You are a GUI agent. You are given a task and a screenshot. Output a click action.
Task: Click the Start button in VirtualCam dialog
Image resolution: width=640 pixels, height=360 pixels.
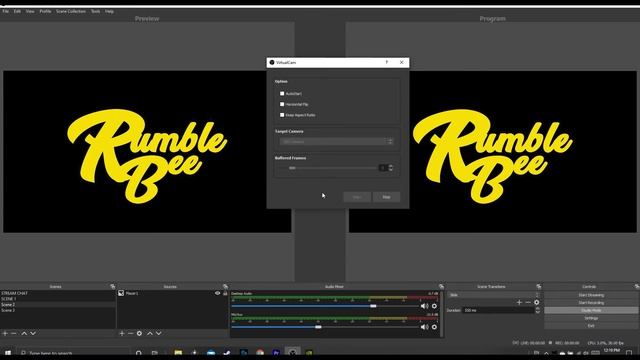tap(357, 197)
